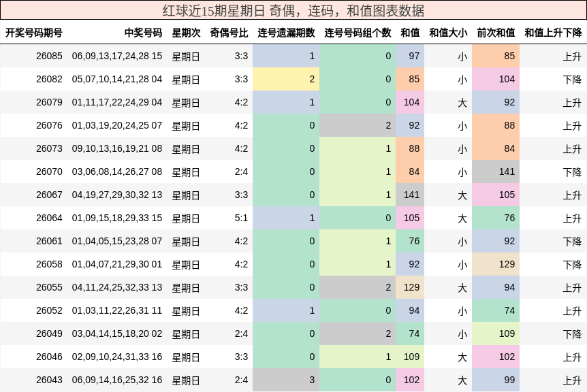Click winning numbers 03,06,08,14,26,27 08
587x392 pixels.
click(117, 171)
